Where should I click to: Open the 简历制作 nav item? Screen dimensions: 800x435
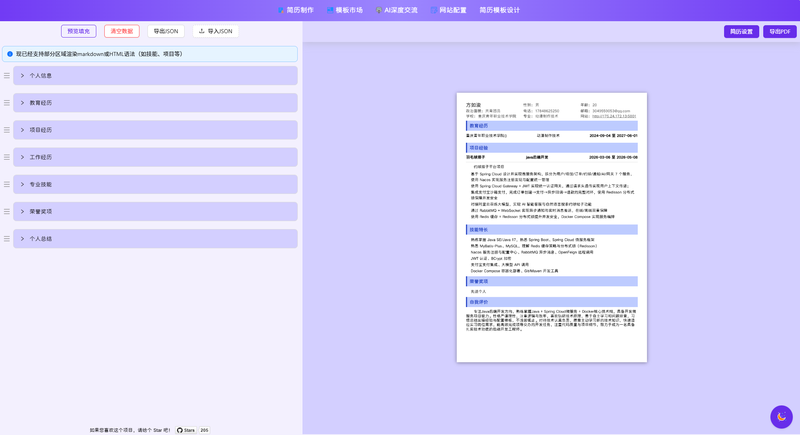pyautogui.click(x=296, y=10)
